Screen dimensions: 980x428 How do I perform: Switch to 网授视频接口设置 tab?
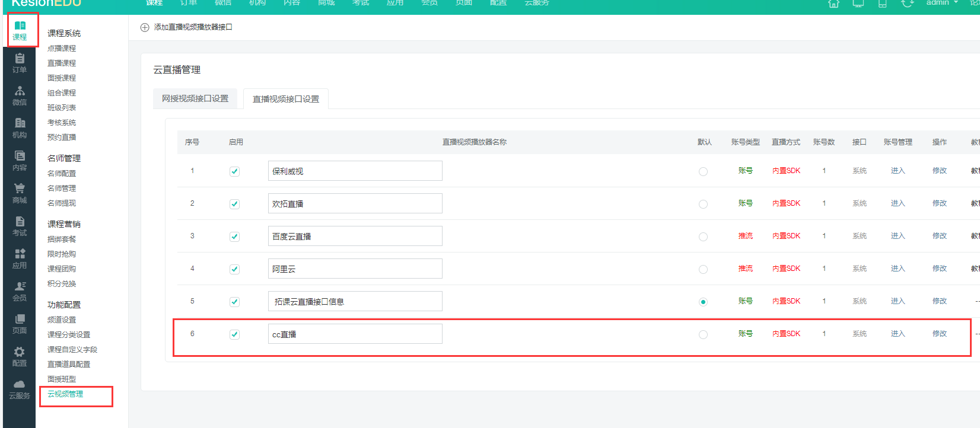[195, 99]
